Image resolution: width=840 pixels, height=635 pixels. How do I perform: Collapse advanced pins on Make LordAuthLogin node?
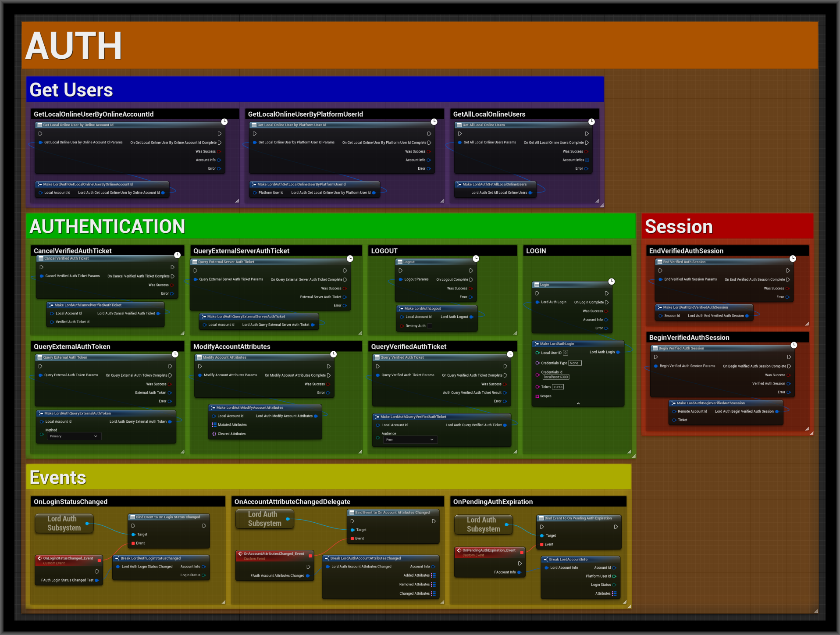coord(578,403)
